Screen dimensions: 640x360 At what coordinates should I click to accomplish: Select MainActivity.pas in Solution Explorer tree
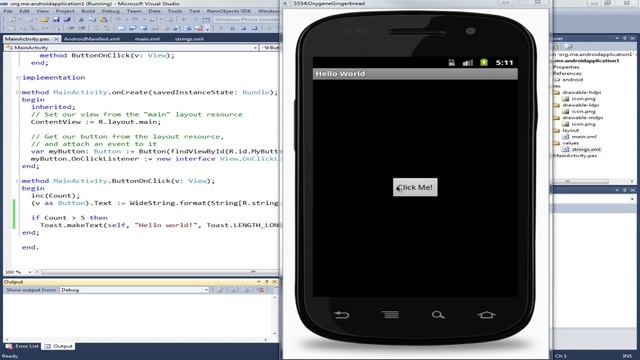pos(575,156)
